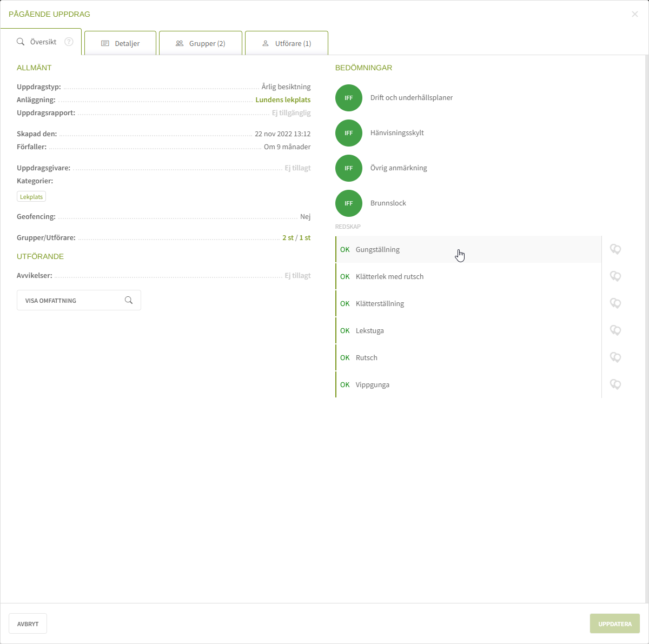This screenshot has height=644, width=649.
Task: Click the help question mark icon
Action: click(x=69, y=42)
